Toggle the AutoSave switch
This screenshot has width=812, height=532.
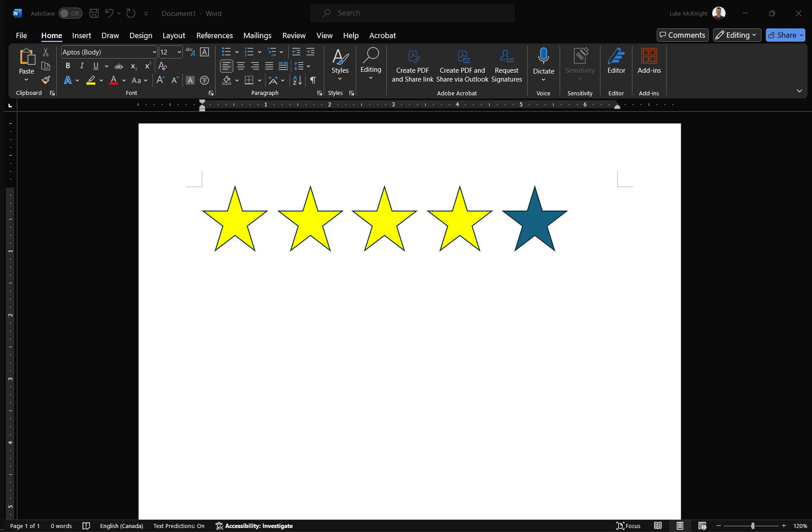pos(70,13)
